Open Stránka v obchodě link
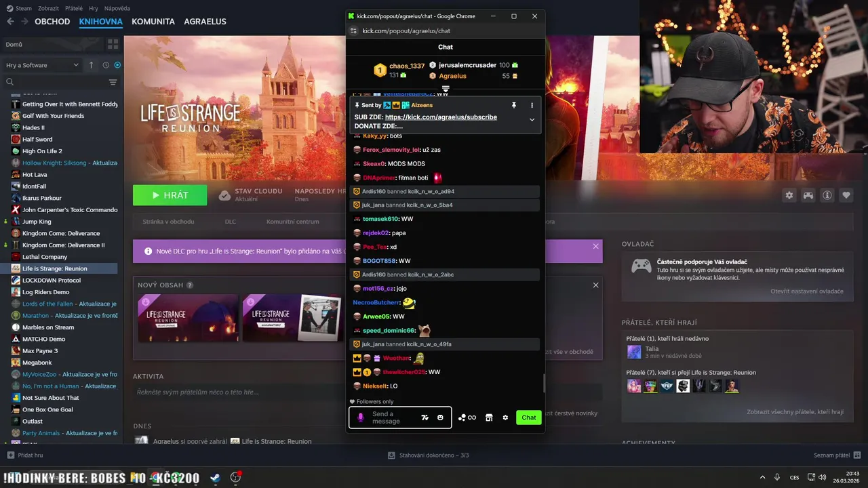This screenshot has width=868, height=488. pos(168,222)
